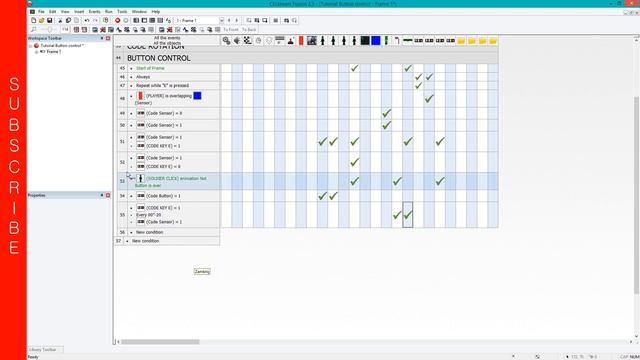Select the red PLAYER object column header
Viewport: 640px width, 360px height.
301,40
